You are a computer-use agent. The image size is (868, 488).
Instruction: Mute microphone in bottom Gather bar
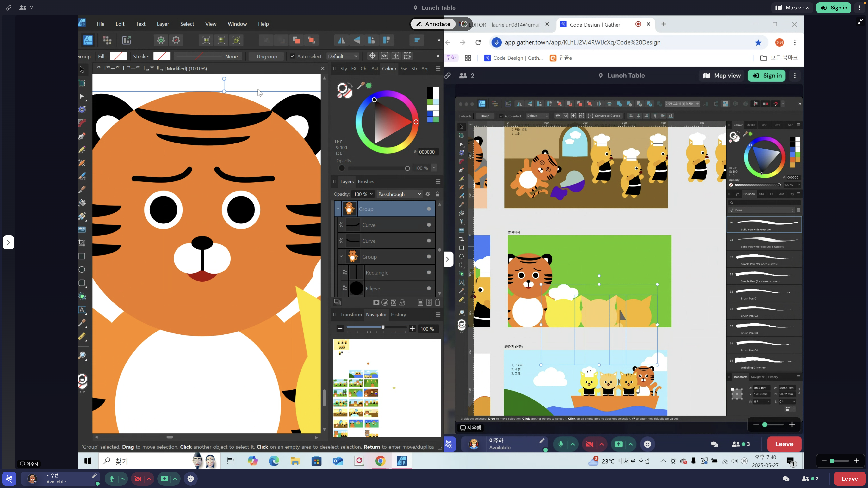point(112,479)
